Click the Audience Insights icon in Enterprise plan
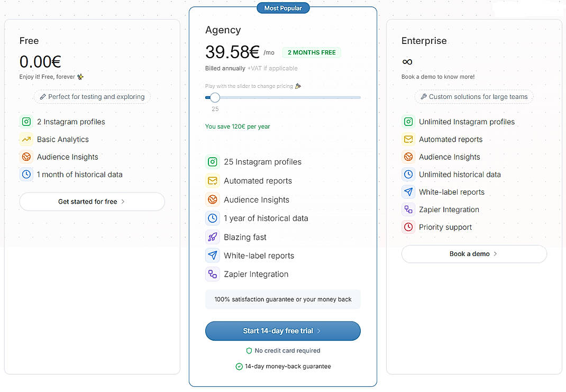 (x=408, y=157)
